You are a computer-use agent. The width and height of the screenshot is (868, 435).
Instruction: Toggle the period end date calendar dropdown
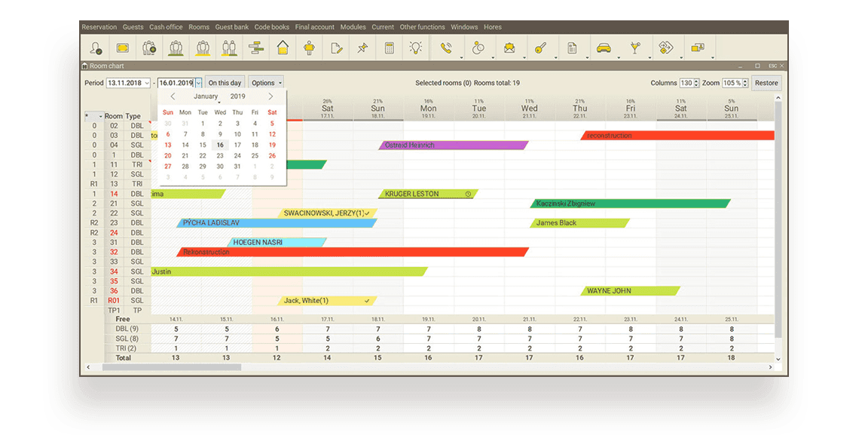tap(198, 83)
